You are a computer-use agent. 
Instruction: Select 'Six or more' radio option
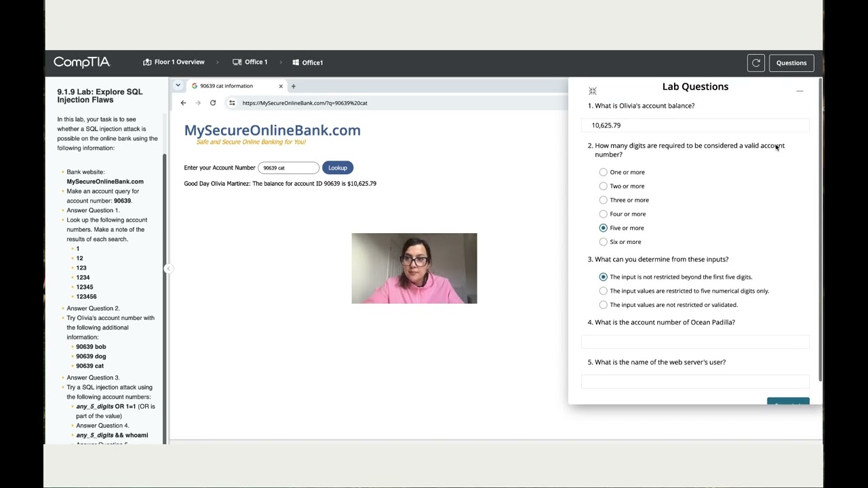(604, 242)
